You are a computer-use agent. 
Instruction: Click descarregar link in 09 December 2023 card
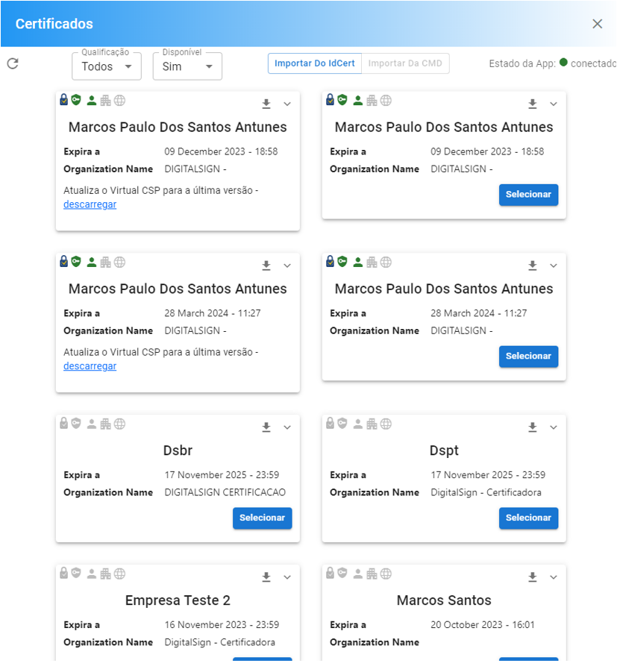(x=90, y=204)
